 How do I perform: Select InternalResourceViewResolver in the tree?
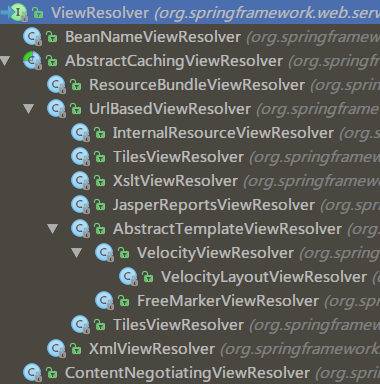(x=223, y=133)
